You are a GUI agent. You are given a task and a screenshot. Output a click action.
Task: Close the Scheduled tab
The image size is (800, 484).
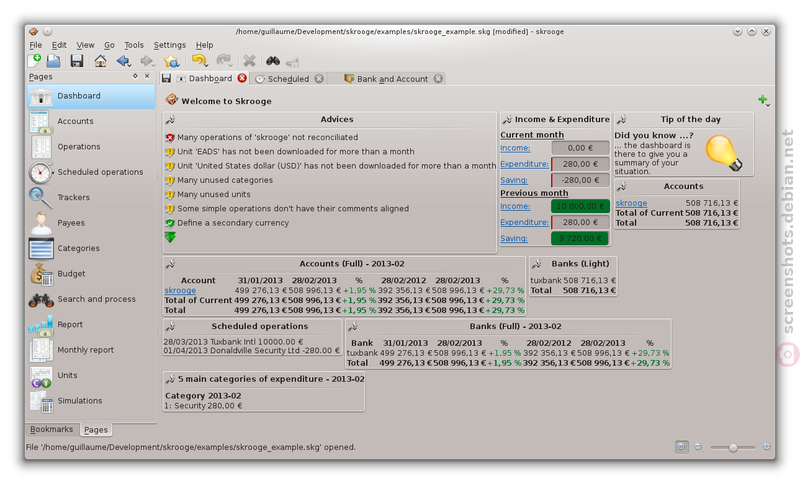click(319, 79)
